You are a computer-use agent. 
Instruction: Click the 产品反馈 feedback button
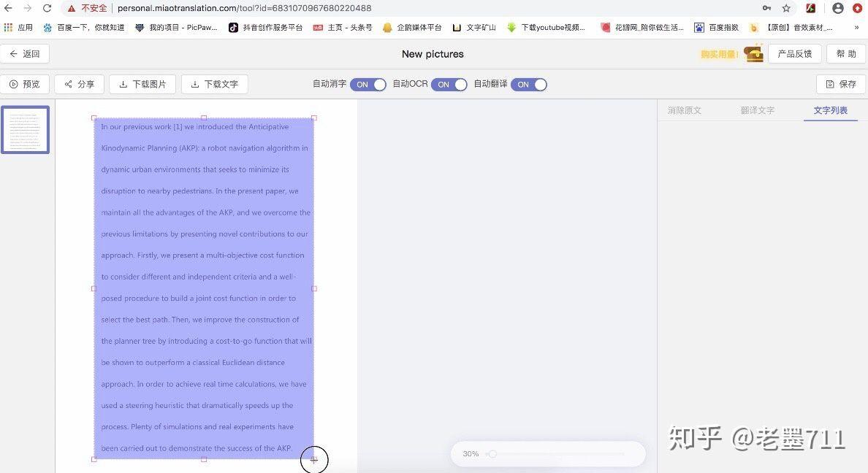[x=795, y=53]
